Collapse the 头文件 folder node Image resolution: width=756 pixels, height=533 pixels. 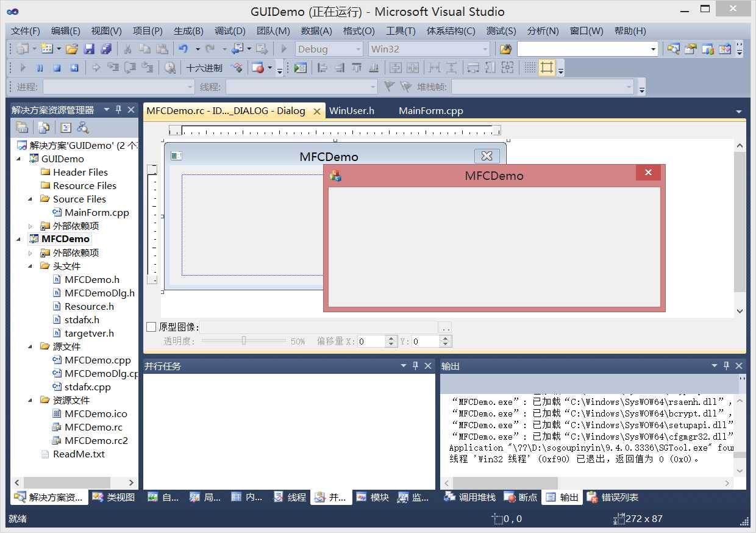(x=30, y=266)
